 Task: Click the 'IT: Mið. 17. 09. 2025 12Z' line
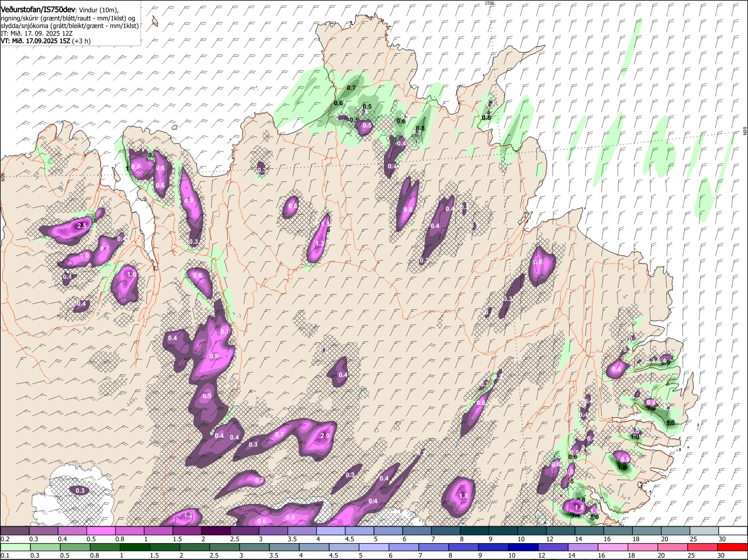coord(36,33)
